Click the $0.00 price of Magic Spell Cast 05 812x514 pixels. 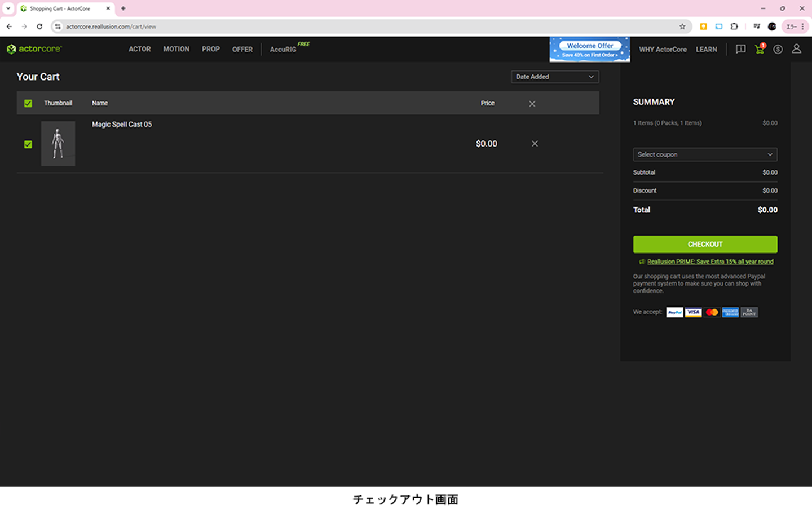click(487, 144)
